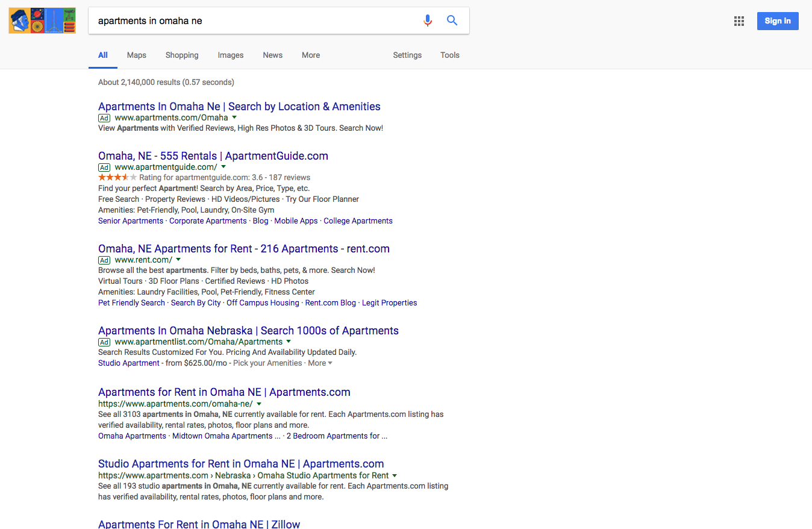This screenshot has width=812, height=529.
Task: Open 'Apartments In Omaha Ne | Search by Location' ad
Action: 239,107
